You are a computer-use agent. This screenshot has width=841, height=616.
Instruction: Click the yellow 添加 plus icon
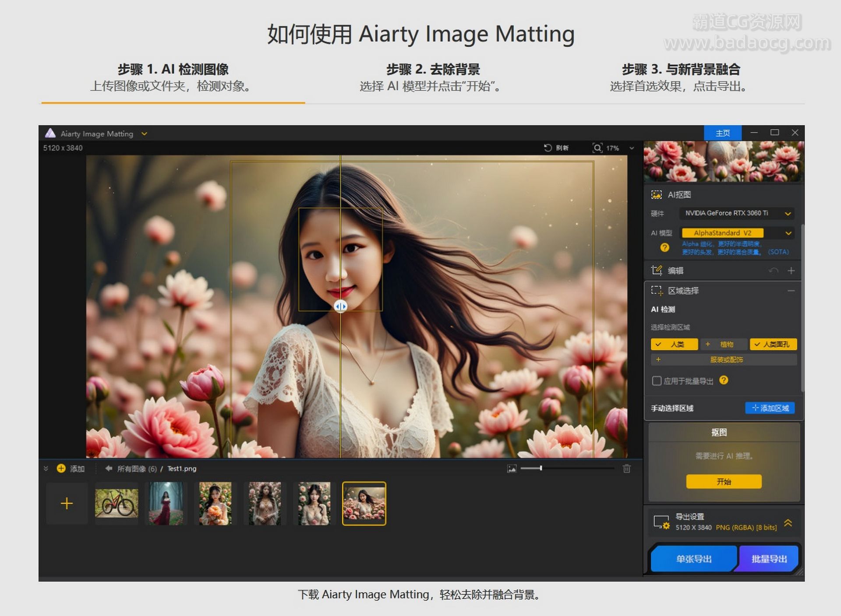pos(61,468)
